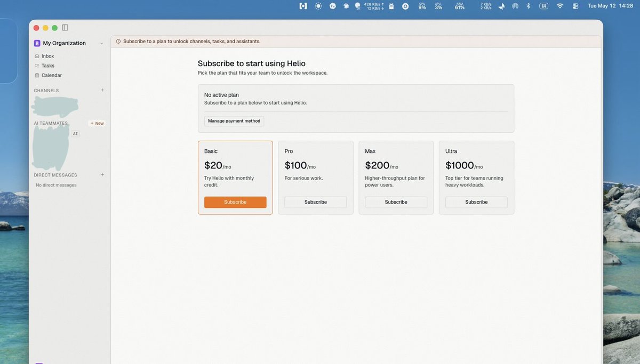This screenshot has width=640, height=364.
Task: Click the AI badge in teammates list
Action: coord(76,134)
